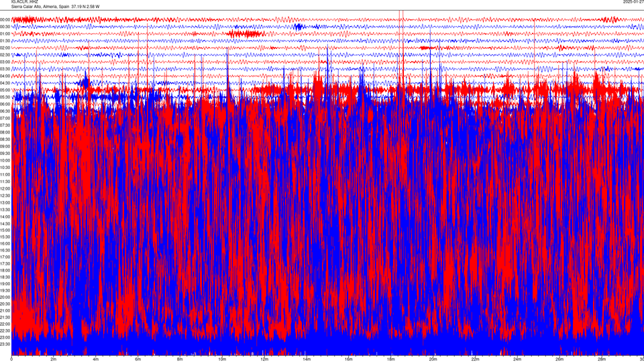Viewport: 644px width, 362px height.
Task: Click the 22:00 time label
Action: 5,324
